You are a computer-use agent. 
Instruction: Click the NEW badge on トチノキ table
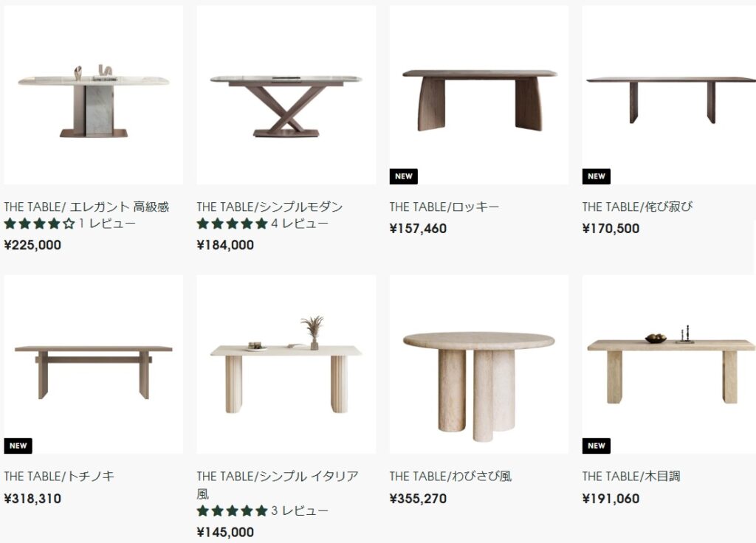[x=18, y=446]
